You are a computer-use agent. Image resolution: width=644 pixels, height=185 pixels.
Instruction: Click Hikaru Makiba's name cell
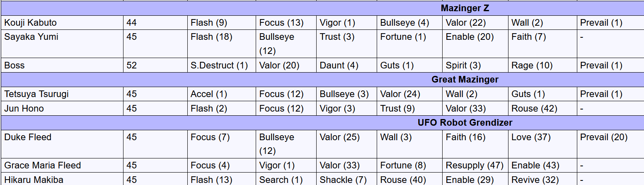[62, 179]
